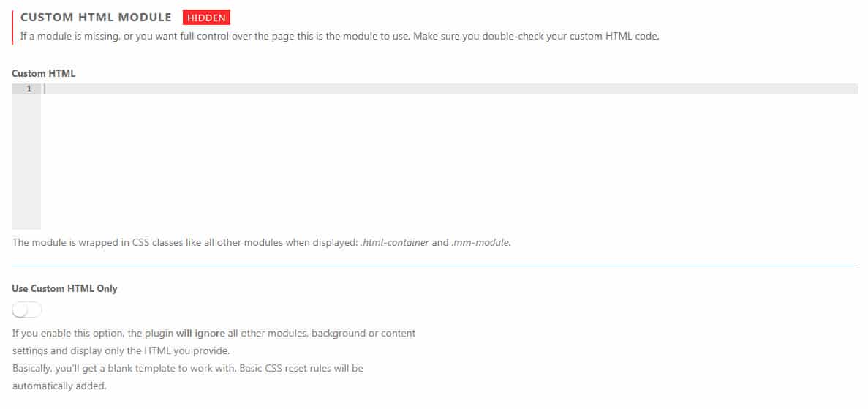868x409 pixels.
Task: Toggle the Use Custom HTML Only switch
Action: pyautogui.click(x=26, y=310)
